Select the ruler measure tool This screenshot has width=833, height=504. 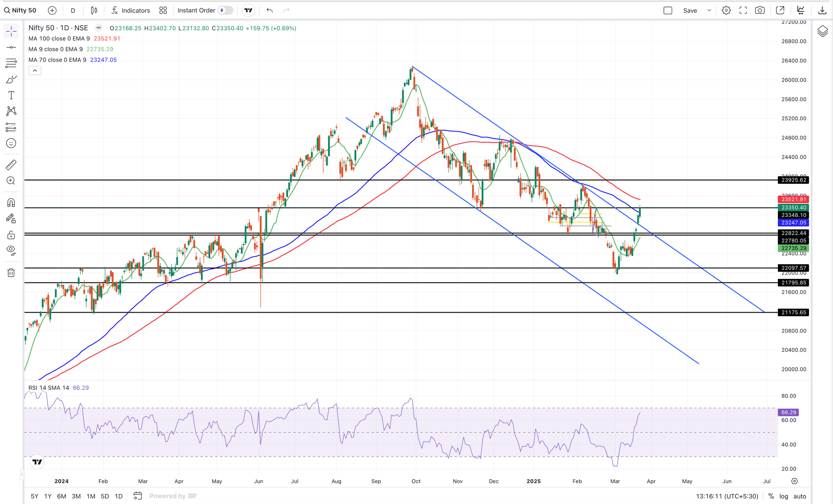(x=11, y=165)
